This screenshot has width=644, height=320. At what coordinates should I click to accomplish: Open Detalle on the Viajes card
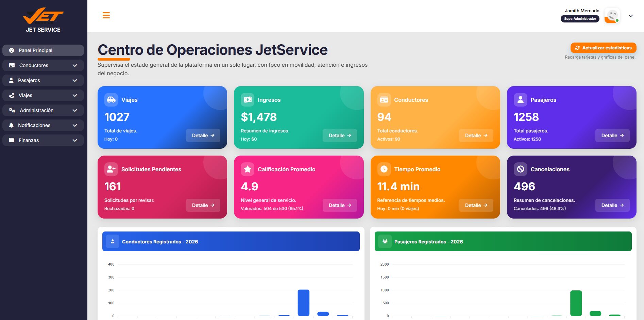(x=203, y=135)
